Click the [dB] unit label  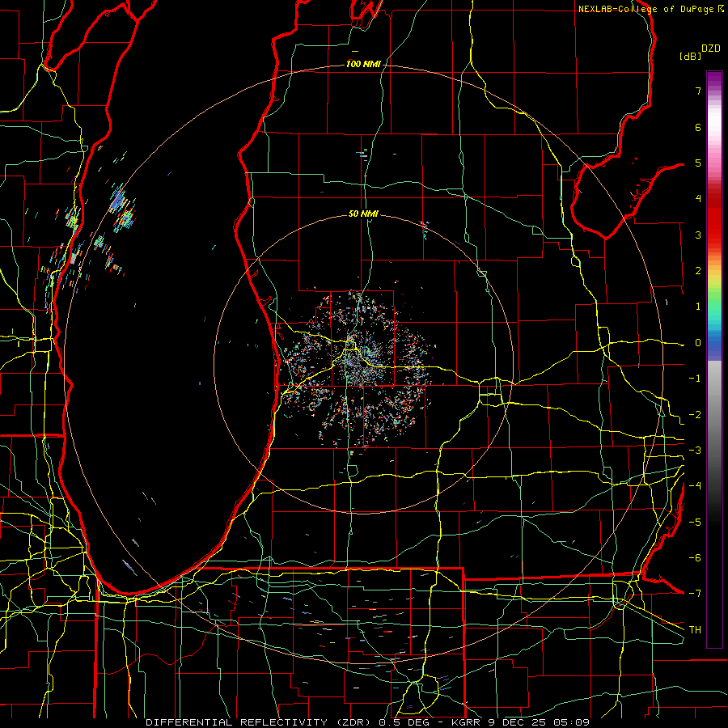click(691, 56)
